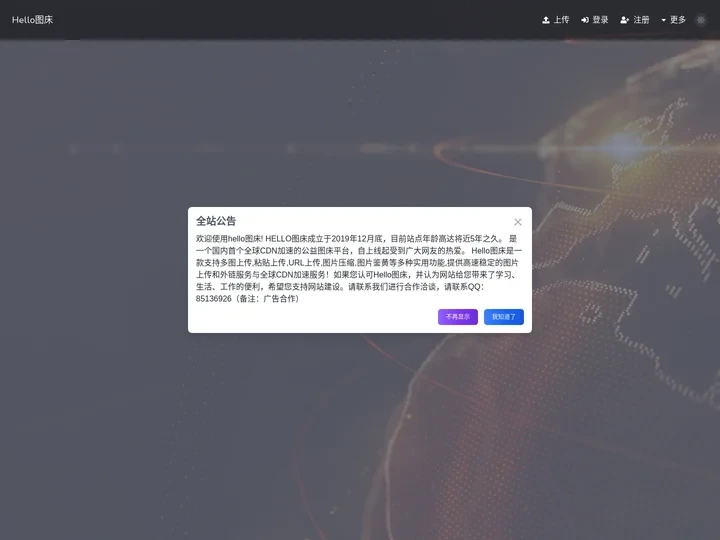The width and height of the screenshot is (720, 540).
Task: Open the 注册 register page
Action: [635, 20]
